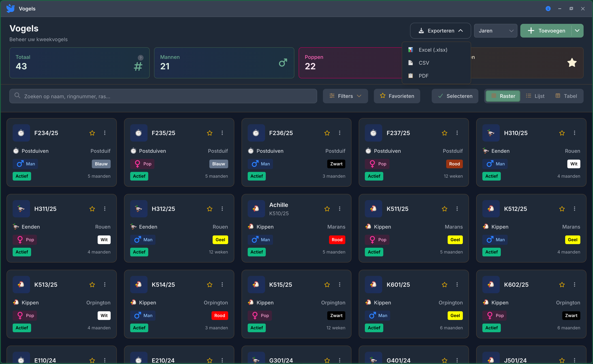Expand the Toevoegen arrow menu
Viewport: 593px width, 364px height.
tap(577, 31)
